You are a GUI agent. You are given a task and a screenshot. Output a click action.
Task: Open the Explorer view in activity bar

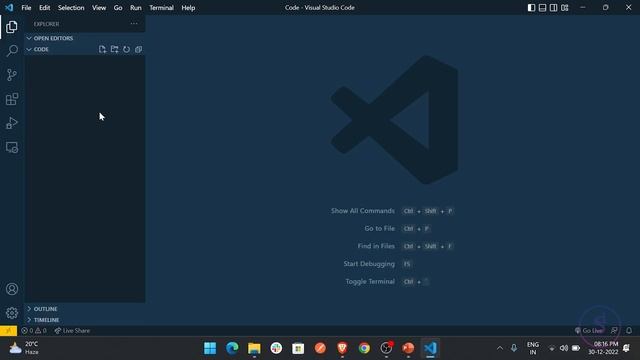coord(12,27)
